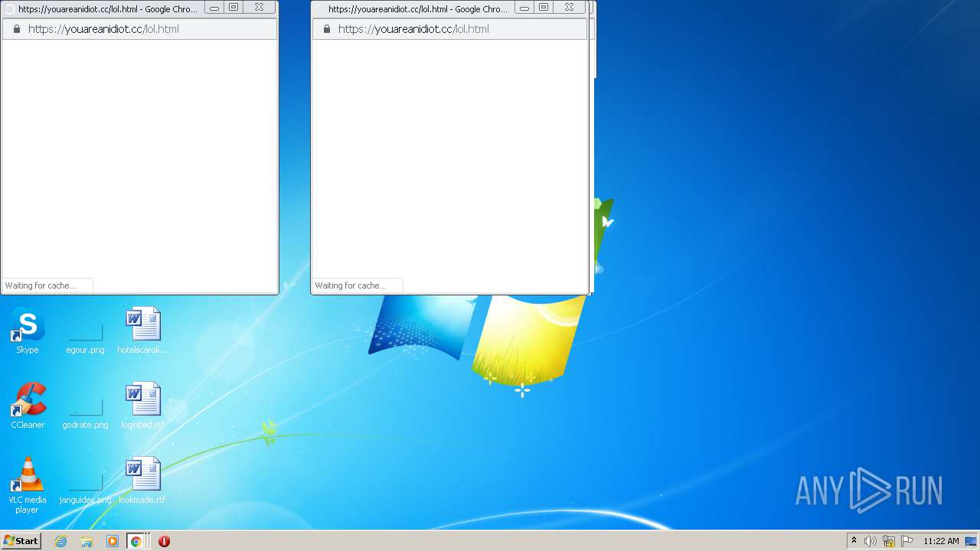Click the loading favicon of left window

(x=9, y=9)
